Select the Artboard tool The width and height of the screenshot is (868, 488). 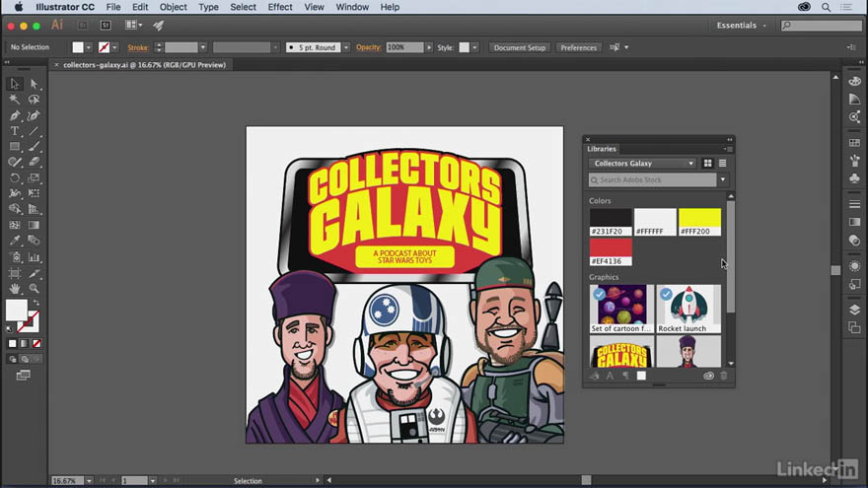coord(15,273)
